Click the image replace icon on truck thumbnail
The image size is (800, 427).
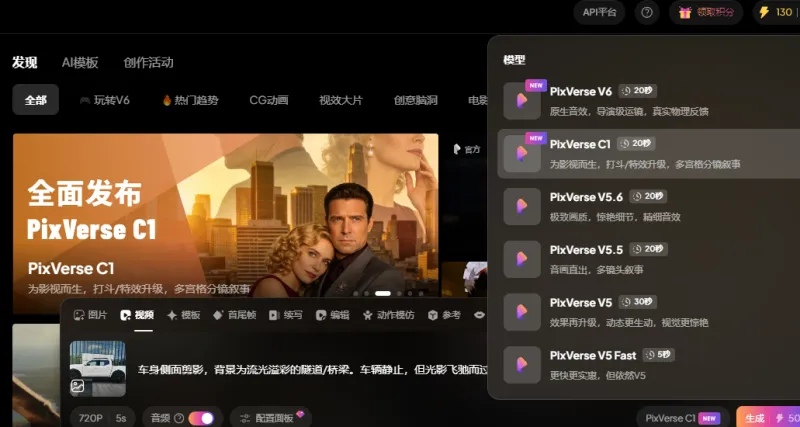click(78, 386)
